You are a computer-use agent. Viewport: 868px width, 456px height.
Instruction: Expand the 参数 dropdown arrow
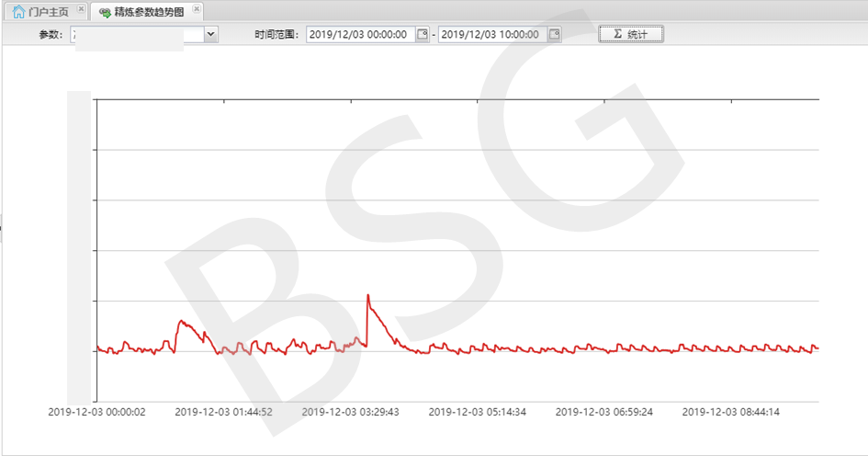pos(211,34)
